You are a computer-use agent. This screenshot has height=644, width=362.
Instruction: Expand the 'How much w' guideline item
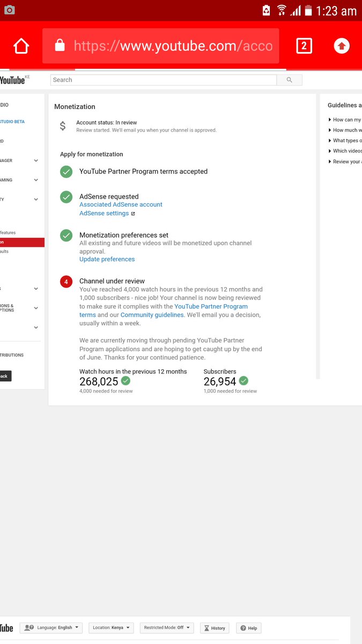[345, 130]
